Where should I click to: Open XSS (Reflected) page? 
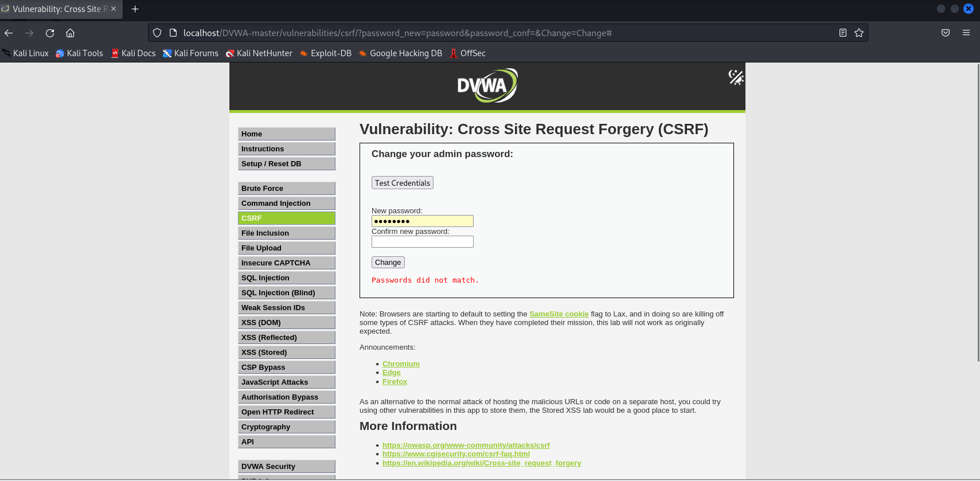pos(287,337)
